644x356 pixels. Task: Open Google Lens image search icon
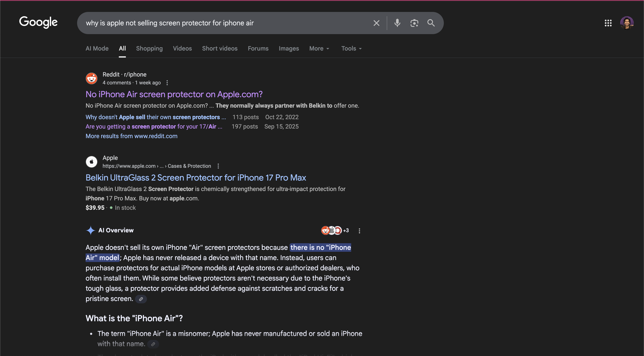(x=414, y=23)
